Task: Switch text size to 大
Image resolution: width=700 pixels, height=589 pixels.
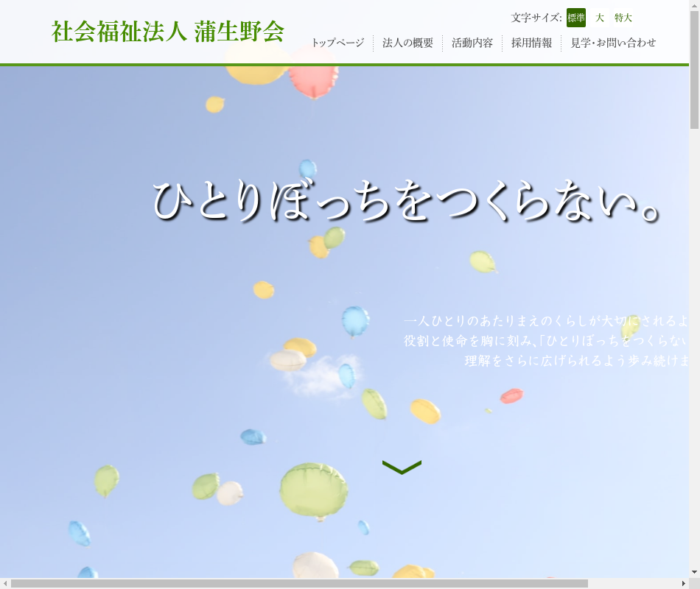Action: (x=600, y=18)
